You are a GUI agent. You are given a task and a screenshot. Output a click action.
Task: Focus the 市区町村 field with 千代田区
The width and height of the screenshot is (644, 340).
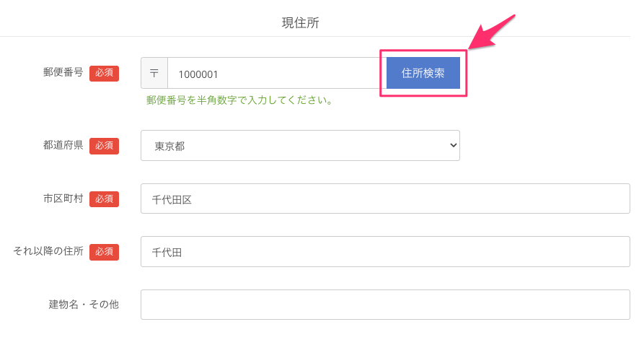(385, 199)
